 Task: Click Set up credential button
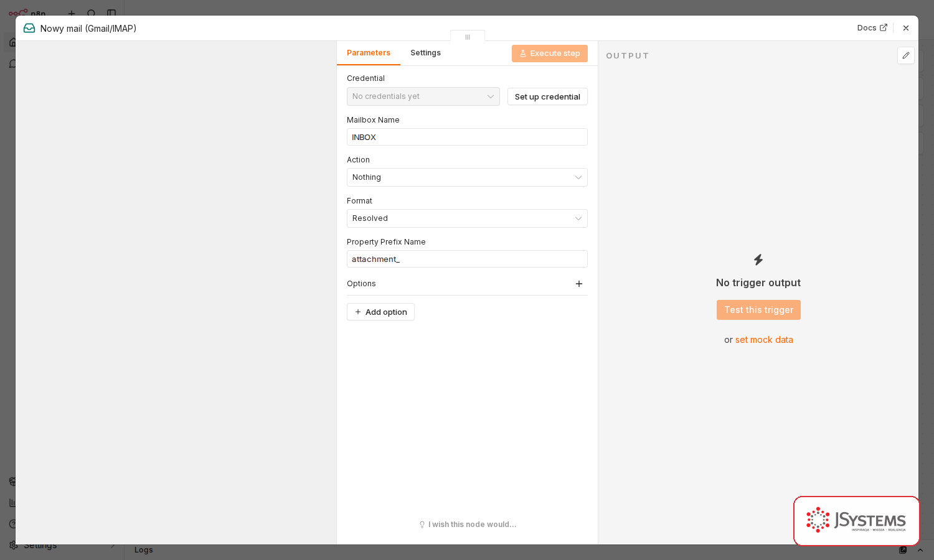tap(547, 96)
